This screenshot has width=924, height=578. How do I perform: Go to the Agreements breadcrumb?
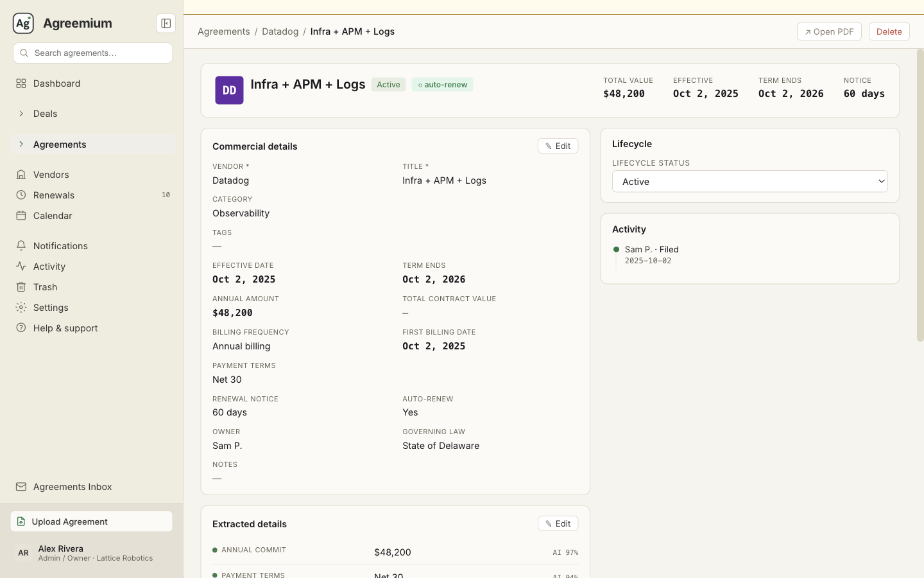[224, 31]
